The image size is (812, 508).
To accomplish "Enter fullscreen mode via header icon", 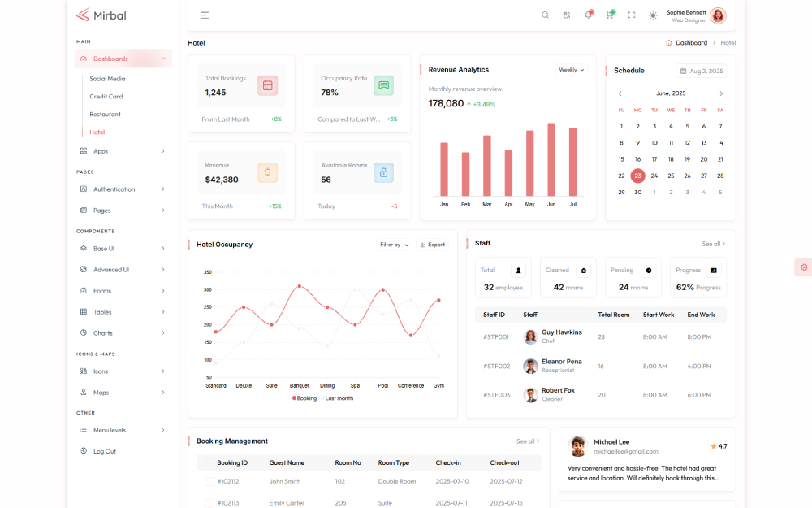I will (x=631, y=15).
